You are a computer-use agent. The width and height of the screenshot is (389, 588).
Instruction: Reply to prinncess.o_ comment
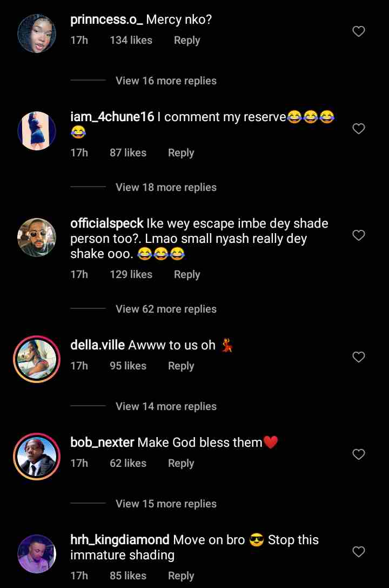tap(187, 41)
